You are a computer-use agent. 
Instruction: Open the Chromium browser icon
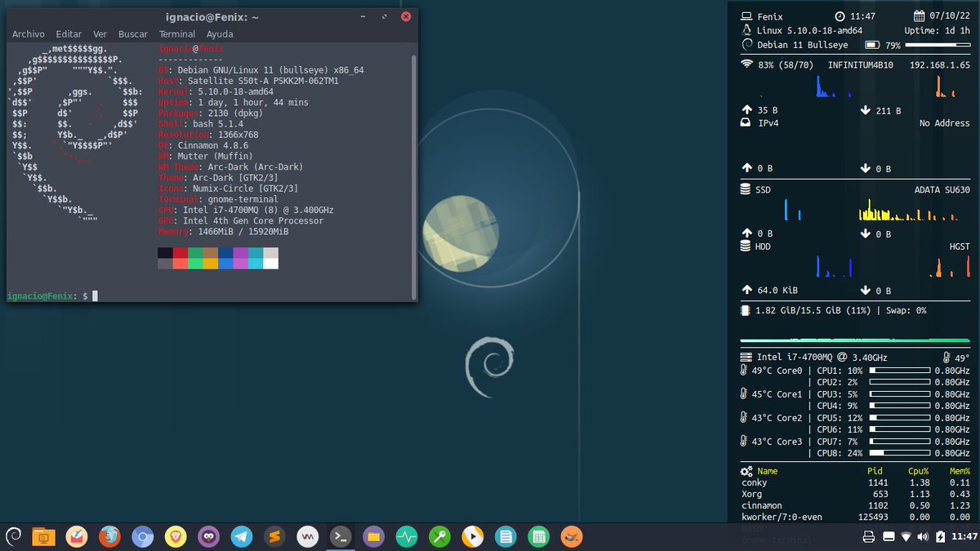point(142,536)
